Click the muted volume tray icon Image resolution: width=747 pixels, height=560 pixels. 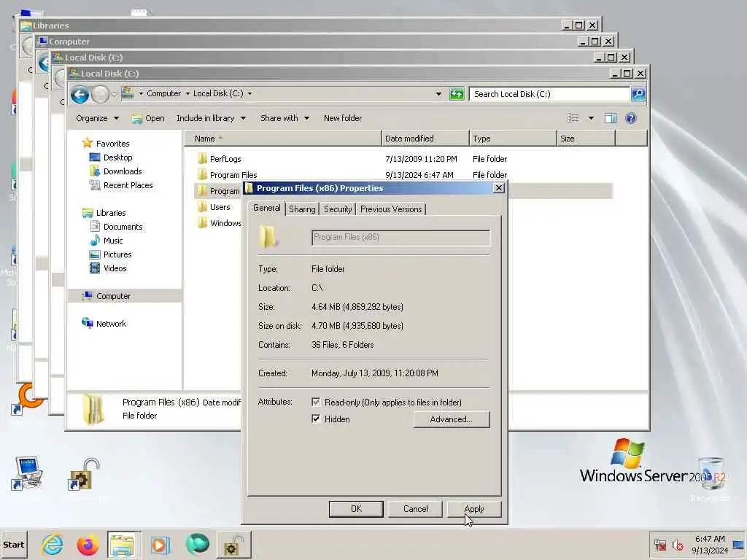(x=677, y=545)
